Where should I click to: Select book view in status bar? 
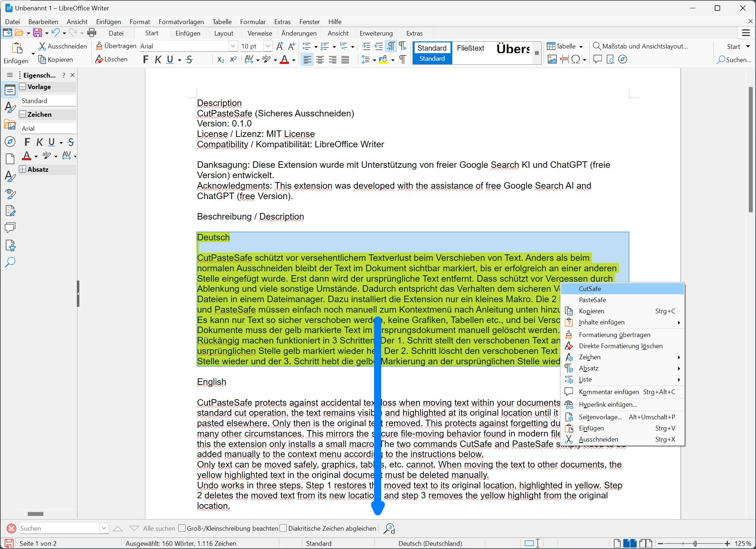click(x=646, y=543)
